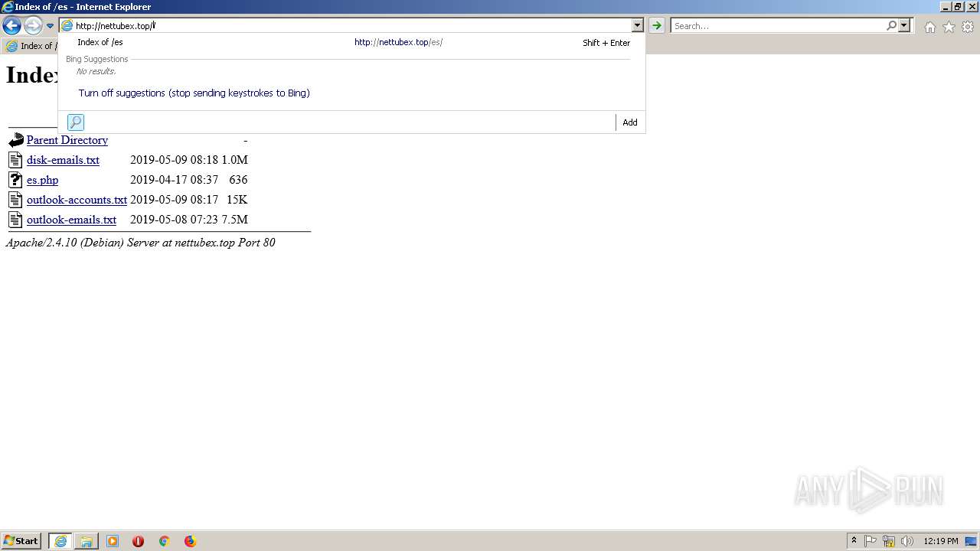Open Favorites star icon

tap(949, 27)
